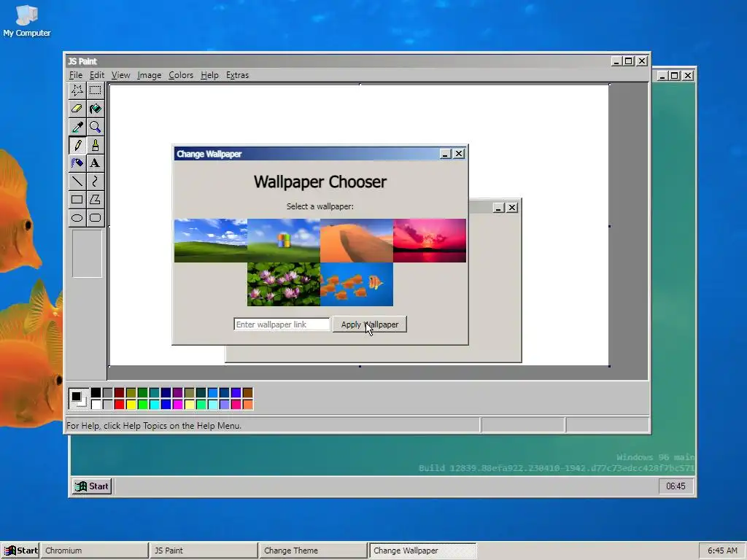Choose the orange fish wallpaper thumbnail
The height and width of the screenshot is (560, 747).
pos(356,284)
